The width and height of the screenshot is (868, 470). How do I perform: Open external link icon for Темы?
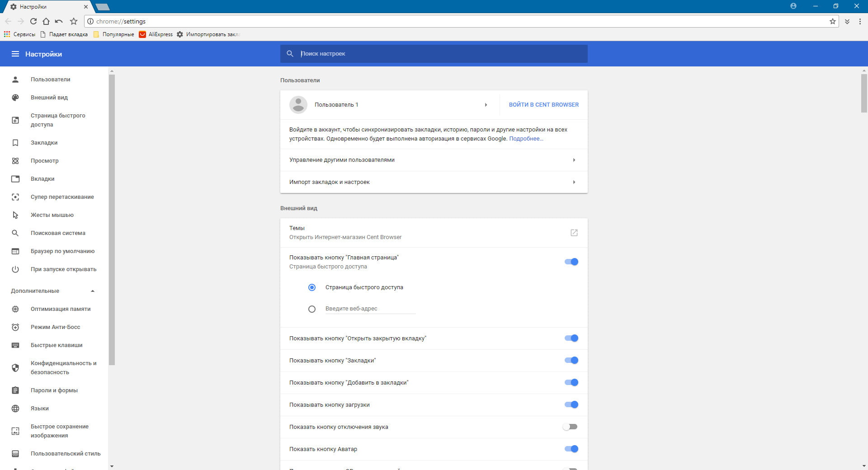pyautogui.click(x=574, y=233)
